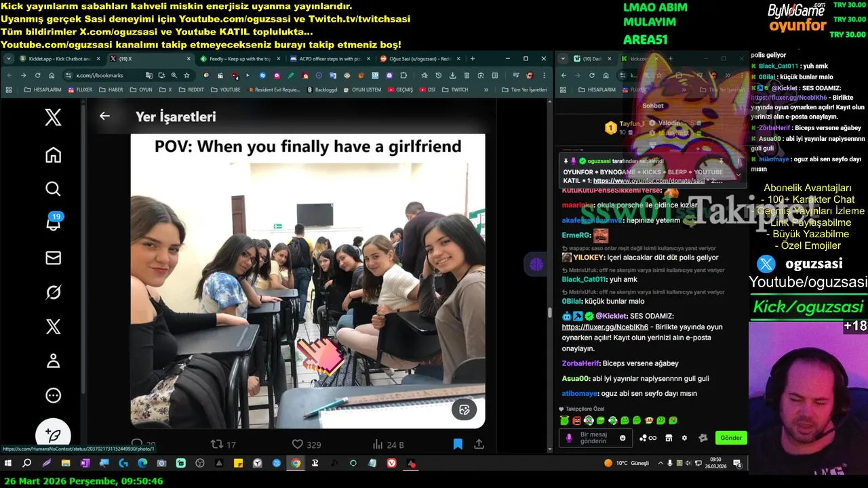Open Chrome three-dot menu
The height and width of the screenshot is (488, 868).
544,75
